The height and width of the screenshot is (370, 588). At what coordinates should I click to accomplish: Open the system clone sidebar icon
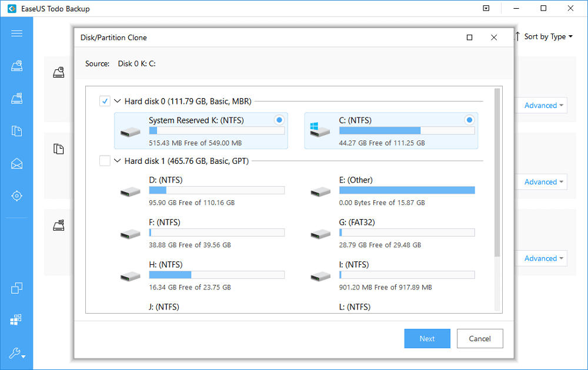pos(16,98)
